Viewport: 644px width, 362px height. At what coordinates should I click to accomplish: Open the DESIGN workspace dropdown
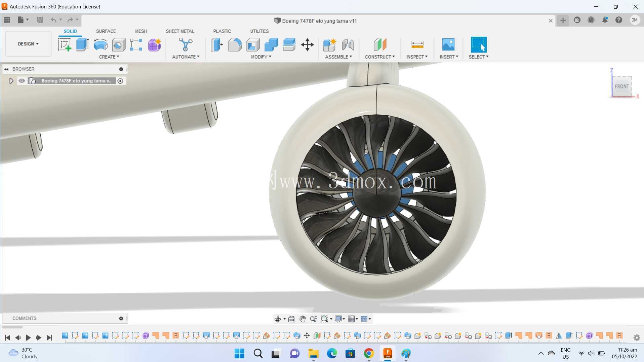[x=28, y=44]
